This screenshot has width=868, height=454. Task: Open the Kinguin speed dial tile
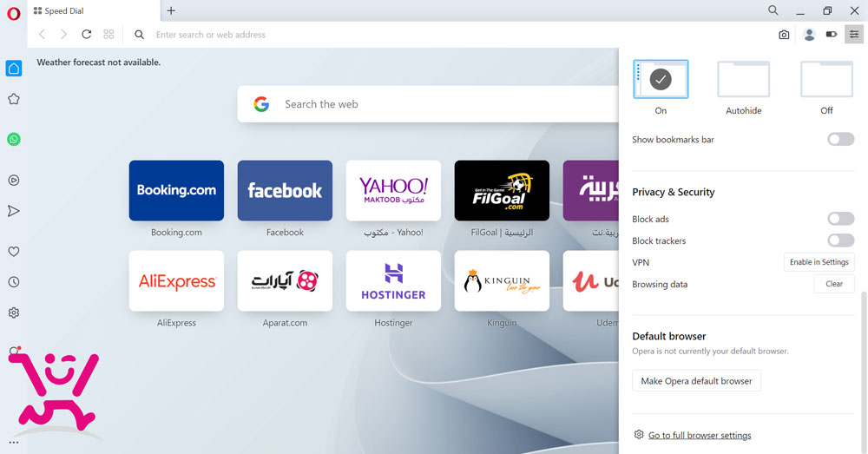click(x=502, y=280)
